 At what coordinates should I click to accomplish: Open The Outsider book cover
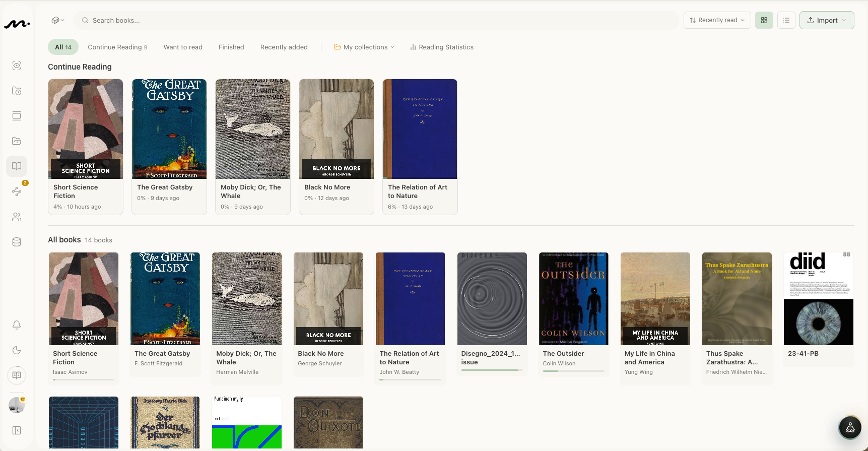pos(574,299)
